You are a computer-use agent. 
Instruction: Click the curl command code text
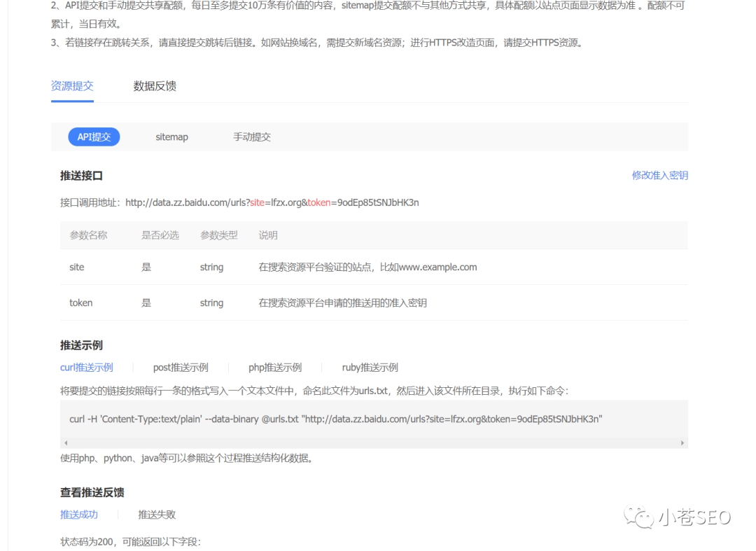coord(336,419)
